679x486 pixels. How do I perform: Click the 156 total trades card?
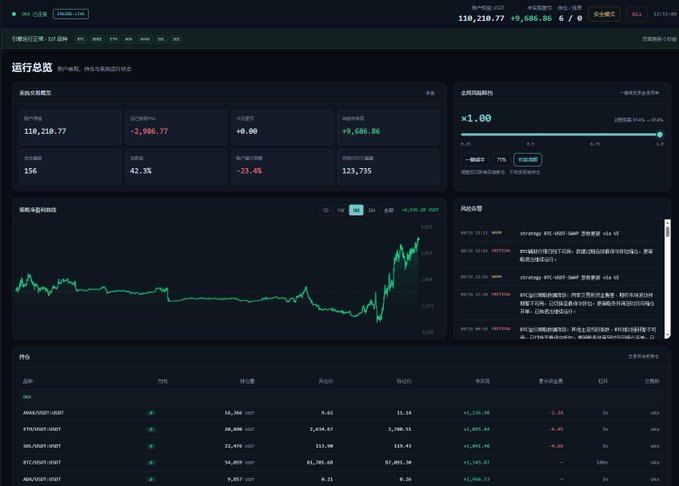point(70,166)
